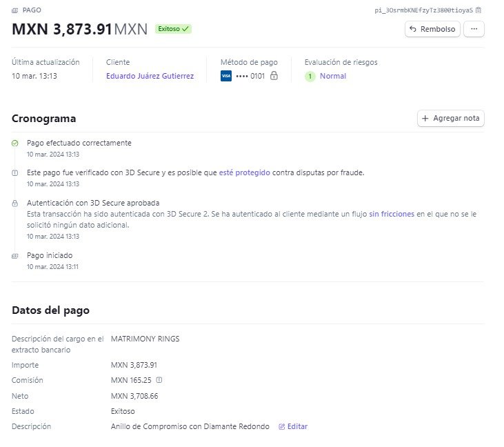Click the Visa card logo
Image resolution: width=504 pixels, height=447 pixels.
coord(226,76)
